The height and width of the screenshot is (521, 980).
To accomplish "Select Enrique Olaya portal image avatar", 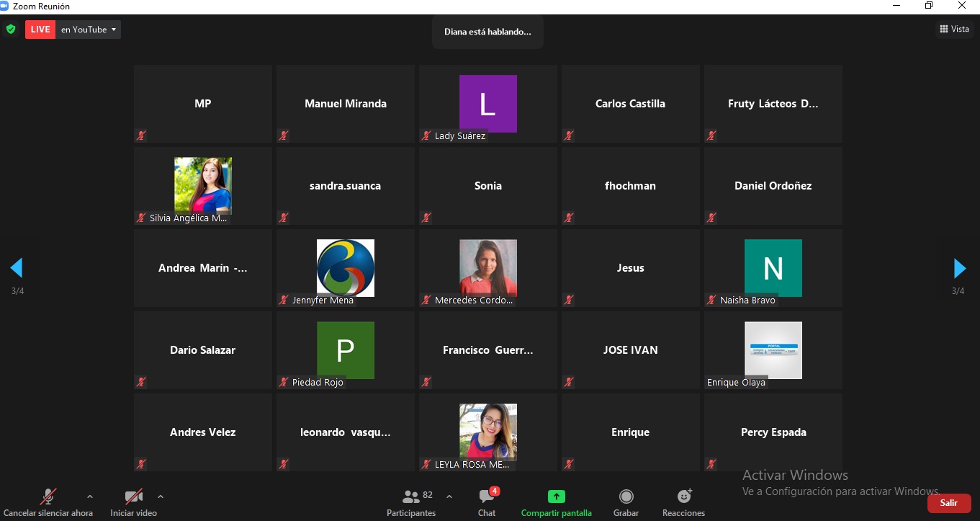I will (773, 350).
